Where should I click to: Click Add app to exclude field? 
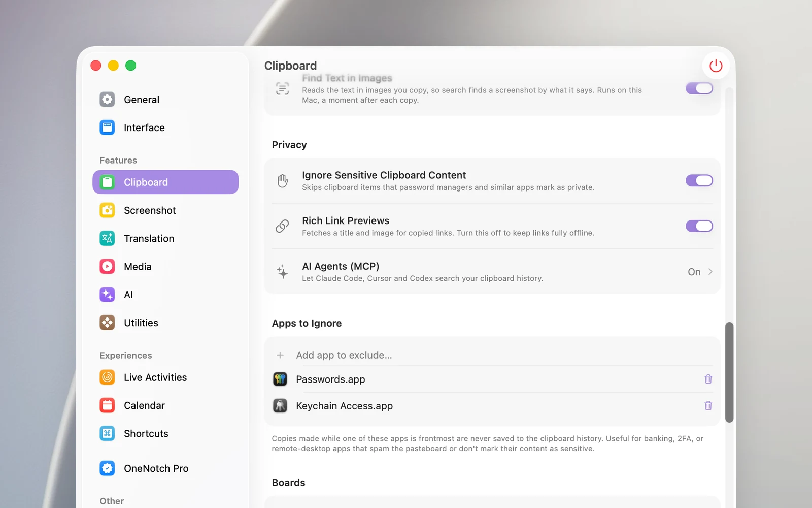pos(492,355)
